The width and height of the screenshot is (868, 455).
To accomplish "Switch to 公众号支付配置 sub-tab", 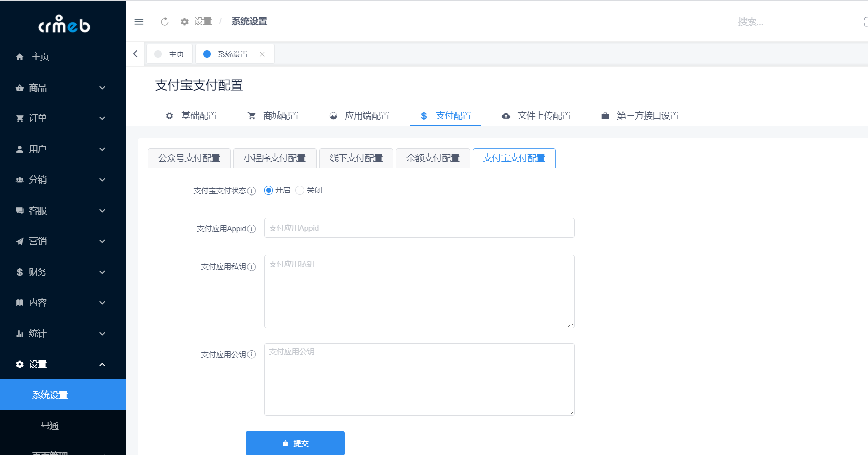I will tap(189, 158).
